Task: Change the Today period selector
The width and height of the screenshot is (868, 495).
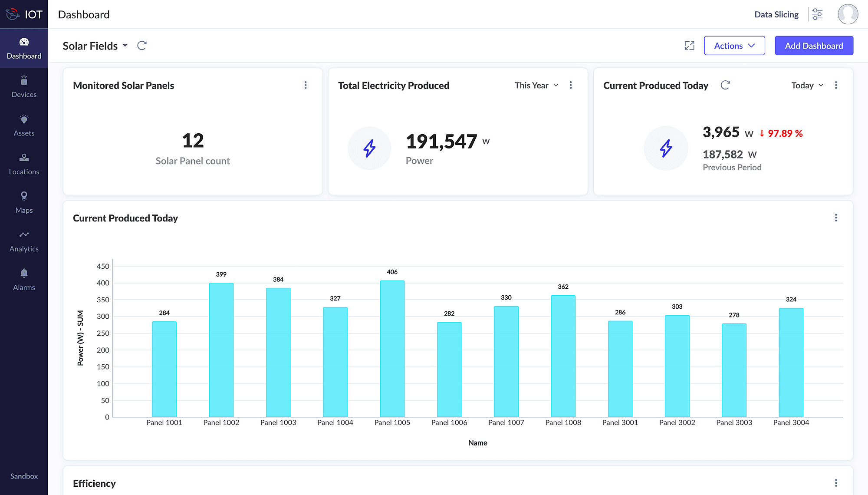Action: click(x=807, y=86)
